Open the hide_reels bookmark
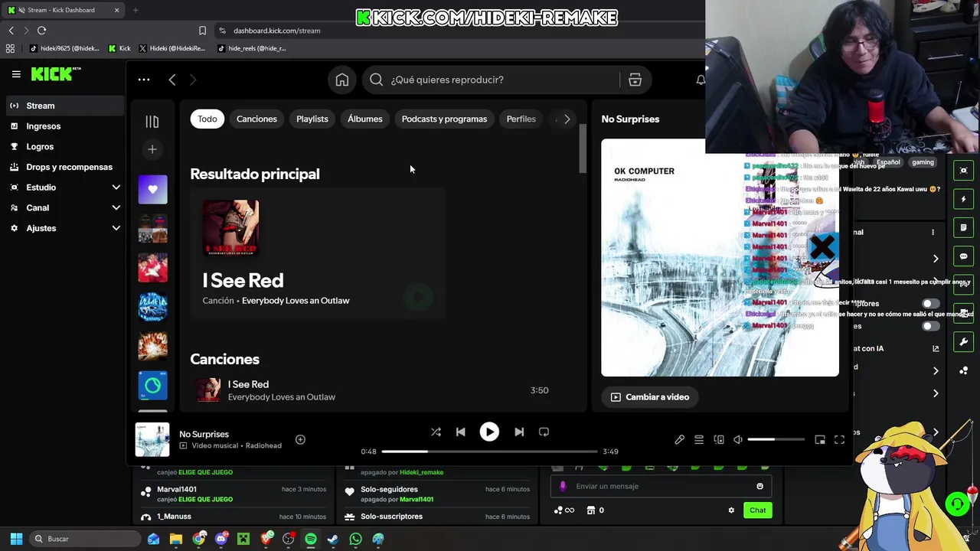Screen dimensions: 980x551 pos(252,48)
